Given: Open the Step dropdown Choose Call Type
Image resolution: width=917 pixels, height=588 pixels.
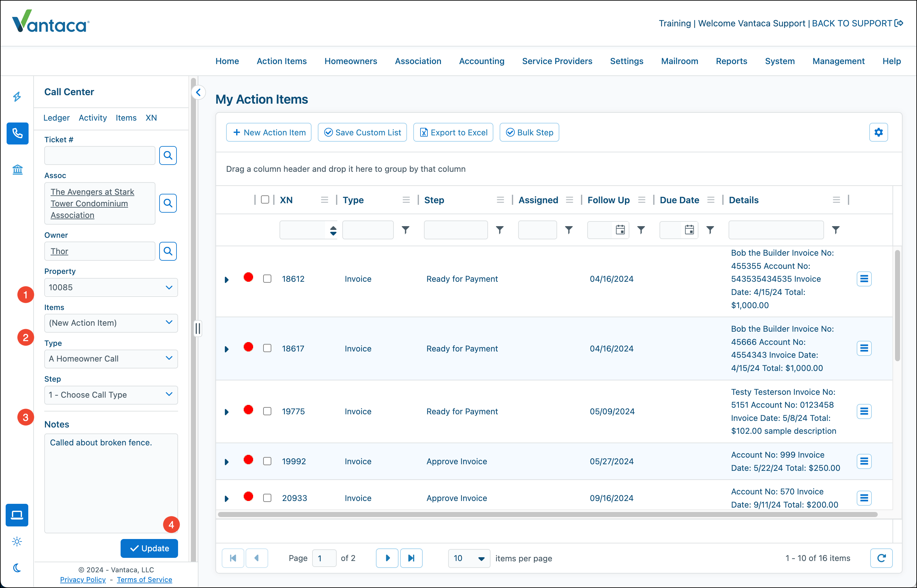Looking at the screenshot, I should pos(111,395).
